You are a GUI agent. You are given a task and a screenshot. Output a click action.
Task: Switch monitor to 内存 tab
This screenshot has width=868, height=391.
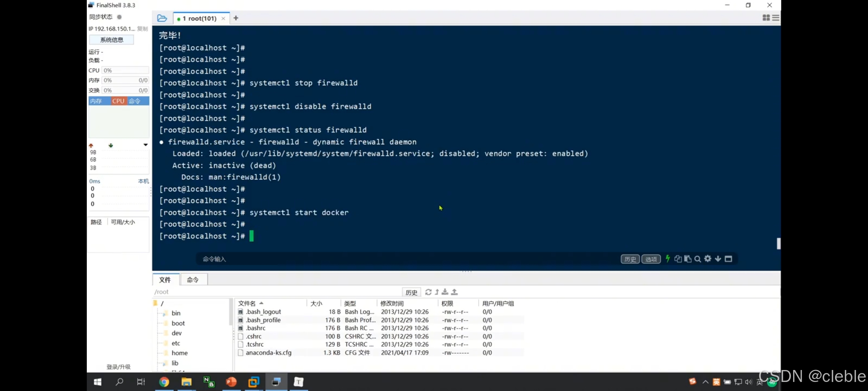click(96, 101)
